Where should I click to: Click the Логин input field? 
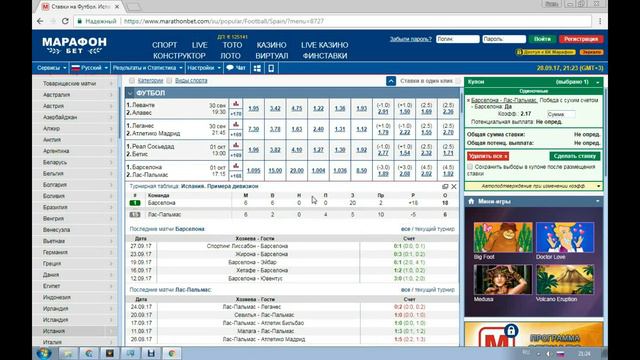coord(458,39)
